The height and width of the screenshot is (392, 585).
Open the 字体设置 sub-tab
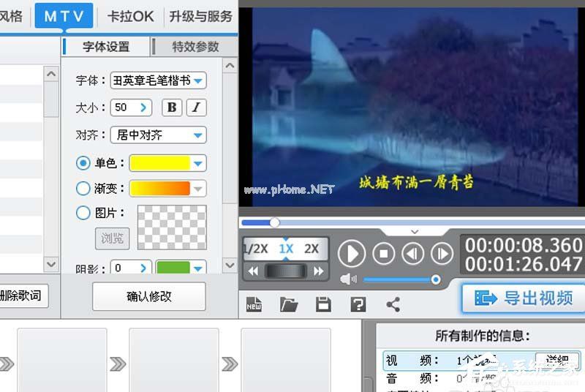pyautogui.click(x=106, y=47)
